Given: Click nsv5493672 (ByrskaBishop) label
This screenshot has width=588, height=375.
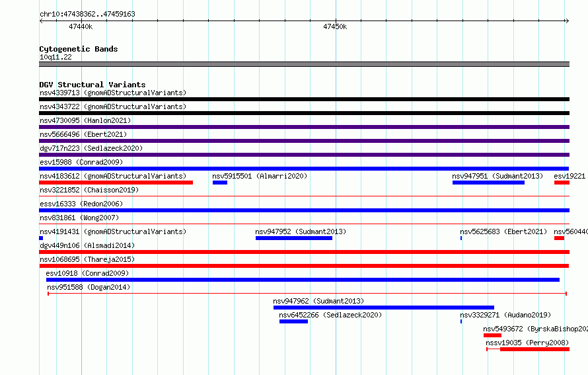Looking at the screenshot, I should (536, 329).
